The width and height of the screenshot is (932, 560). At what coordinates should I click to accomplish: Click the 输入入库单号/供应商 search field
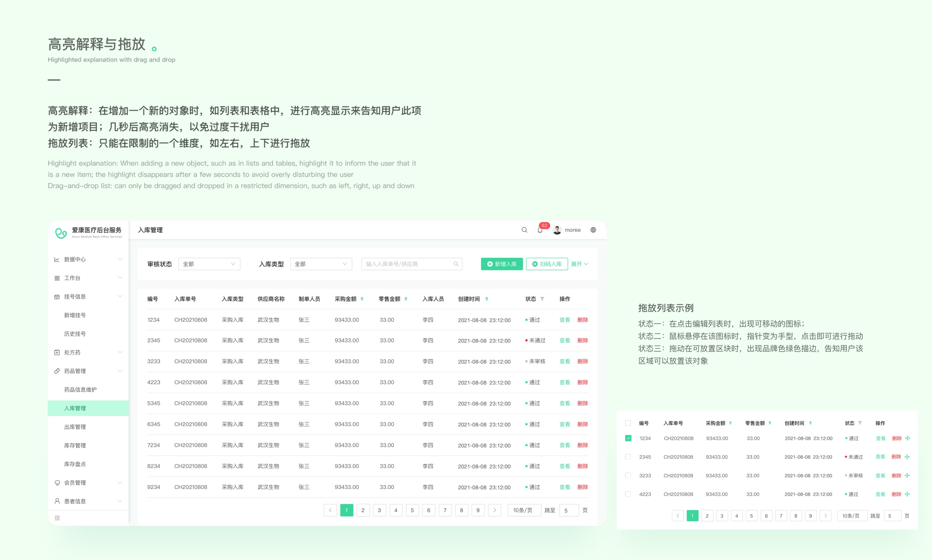(408, 264)
